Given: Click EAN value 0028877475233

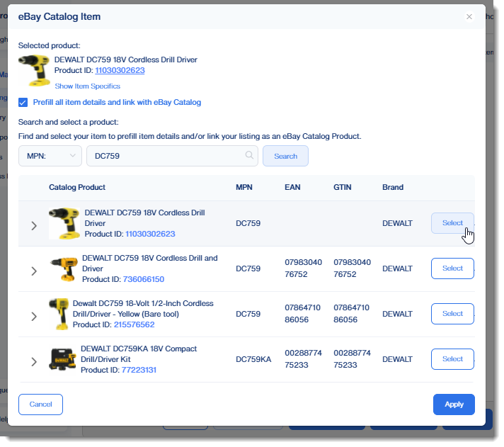Looking at the screenshot, I should 303,359.
